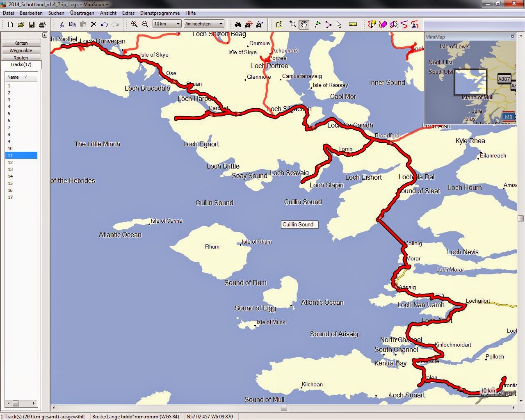Select the Route tool
The width and height of the screenshot is (525, 420).
point(328,25)
